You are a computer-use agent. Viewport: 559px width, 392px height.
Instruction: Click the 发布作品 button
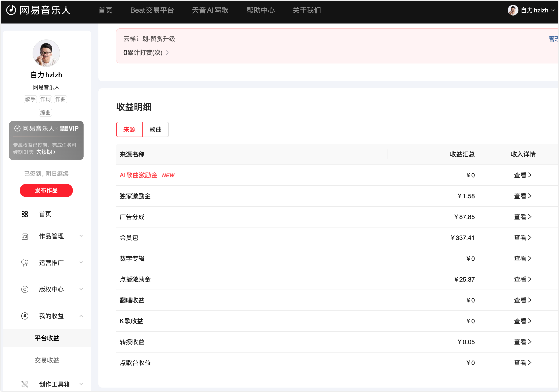pyautogui.click(x=46, y=190)
